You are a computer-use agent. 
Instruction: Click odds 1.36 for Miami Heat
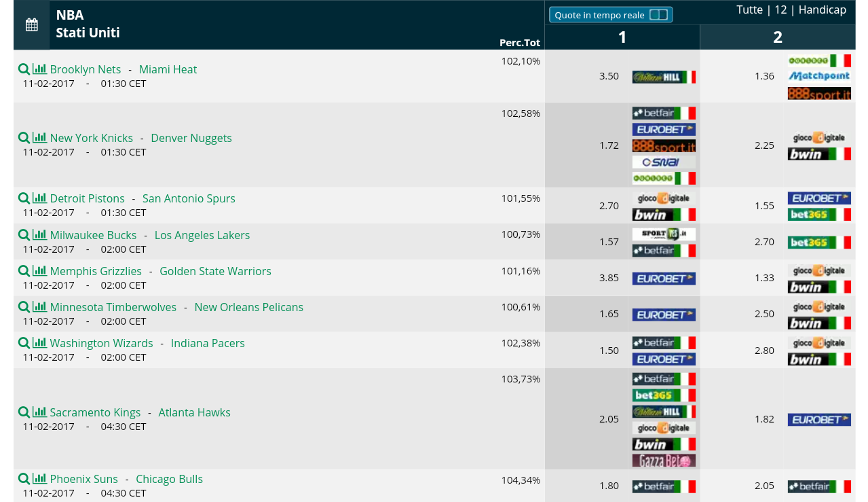pyautogui.click(x=764, y=76)
